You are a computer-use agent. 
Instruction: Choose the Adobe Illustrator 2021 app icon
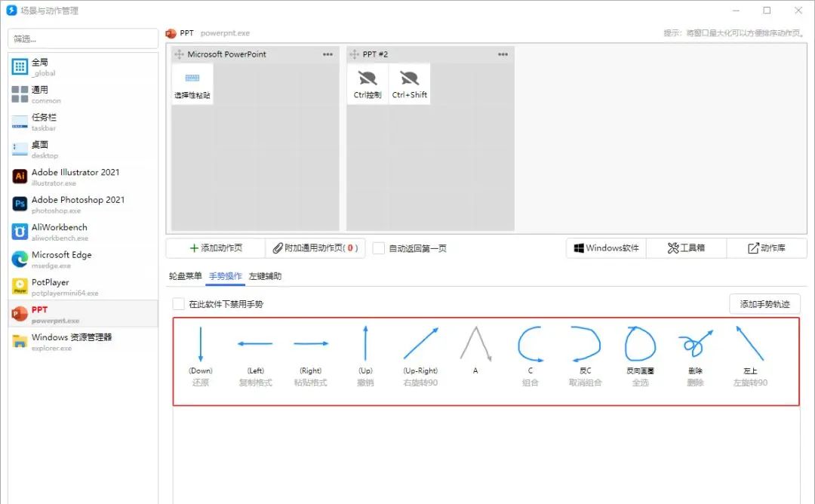click(x=20, y=177)
